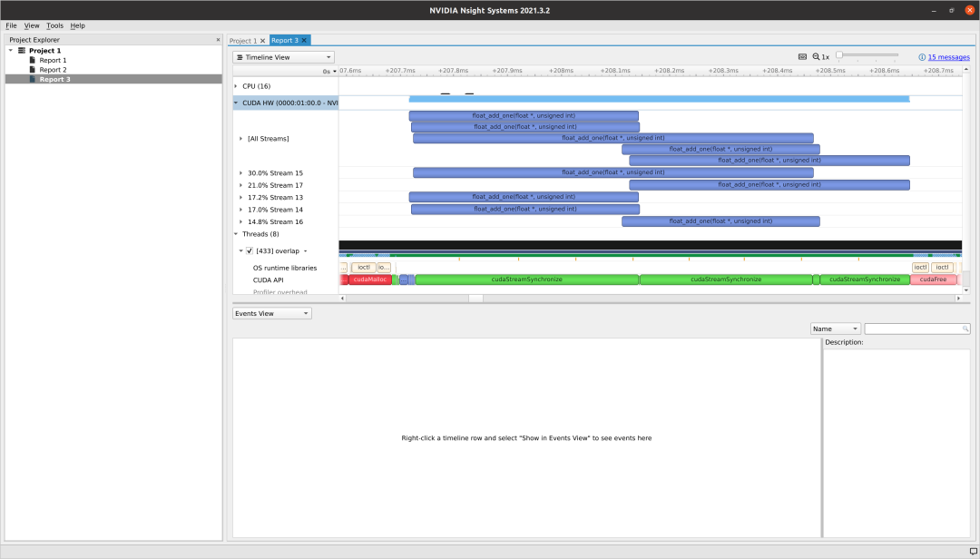Viewport: 980px width, 559px height.
Task: Click the float_add_one kernel in Stream 13 row
Action: click(524, 197)
